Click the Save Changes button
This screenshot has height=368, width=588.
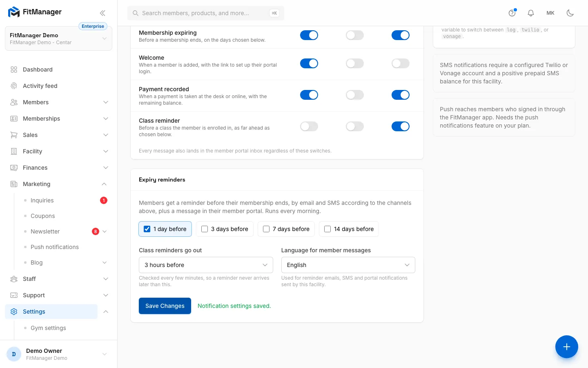(x=165, y=306)
